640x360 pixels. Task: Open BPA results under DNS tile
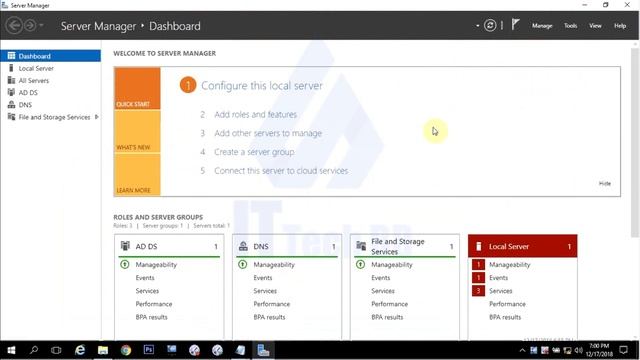[269, 317]
